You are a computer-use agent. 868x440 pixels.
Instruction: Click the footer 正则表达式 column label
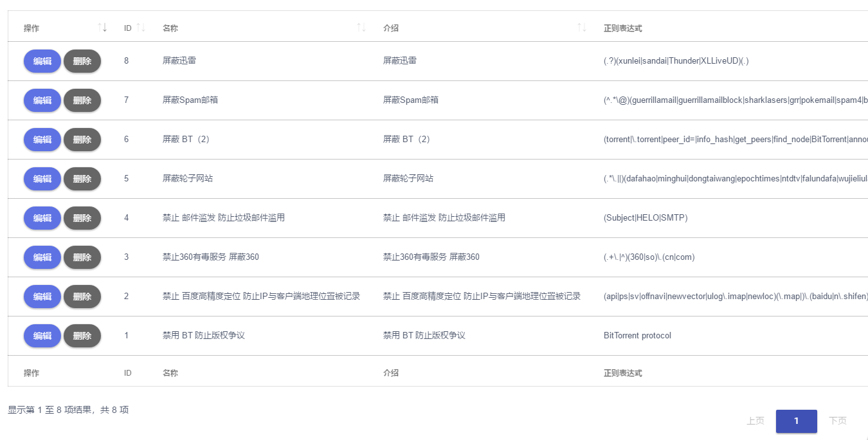click(x=623, y=373)
